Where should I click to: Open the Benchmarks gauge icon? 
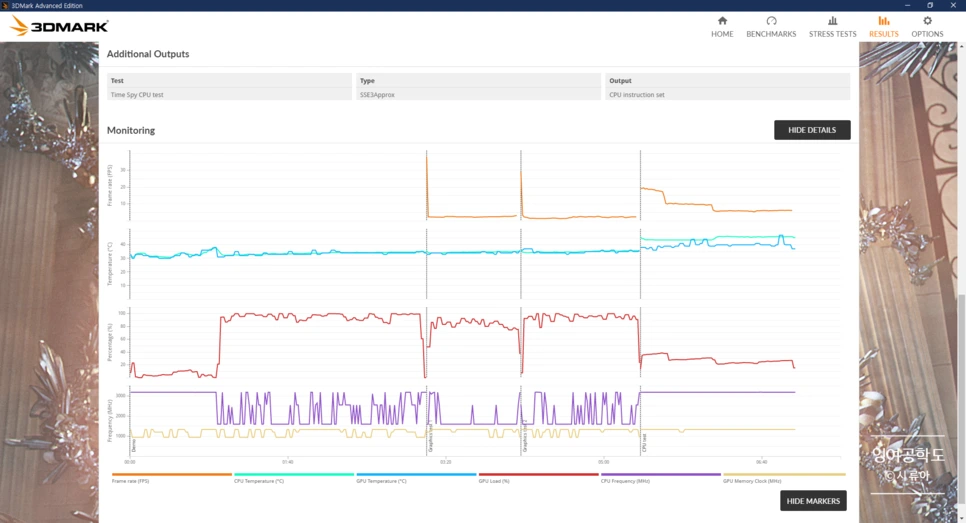tap(771, 21)
